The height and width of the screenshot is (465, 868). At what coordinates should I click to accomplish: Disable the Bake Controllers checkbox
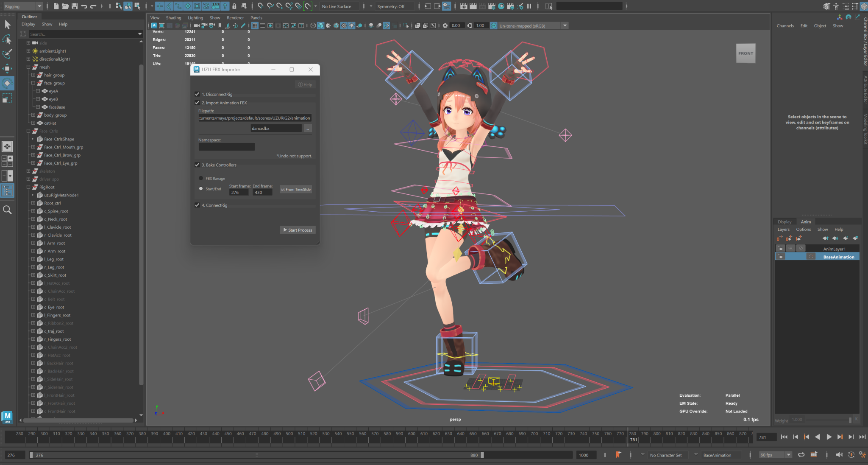pos(198,165)
